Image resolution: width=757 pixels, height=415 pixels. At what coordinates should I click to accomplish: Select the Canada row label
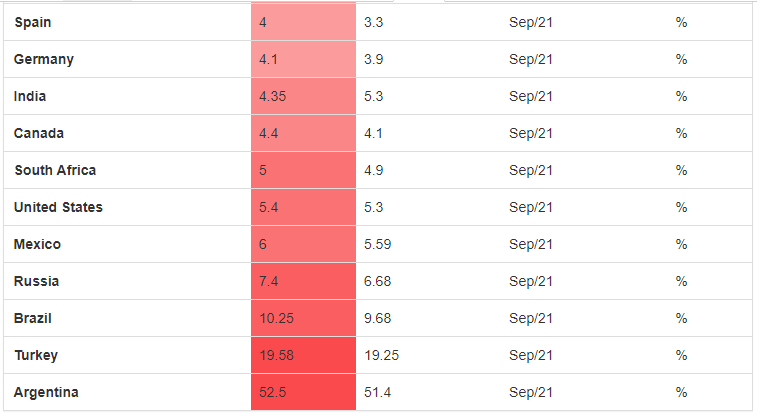click(x=40, y=133)
